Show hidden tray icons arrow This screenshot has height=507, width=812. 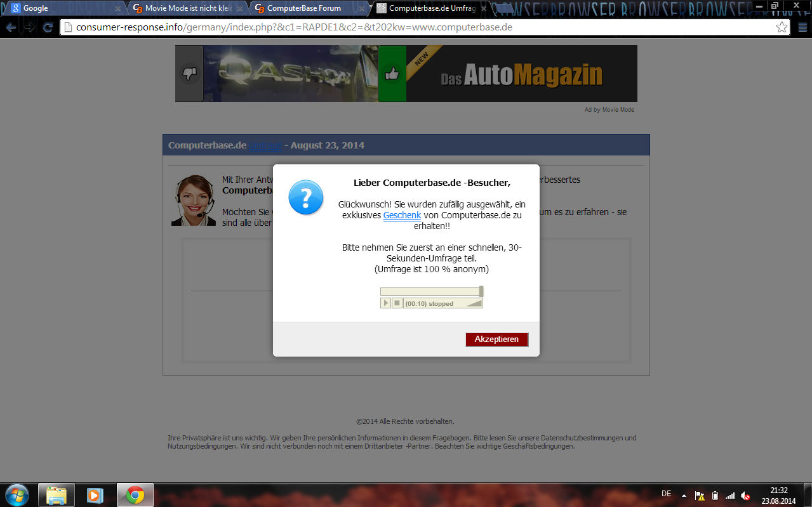tap(684, 495)
